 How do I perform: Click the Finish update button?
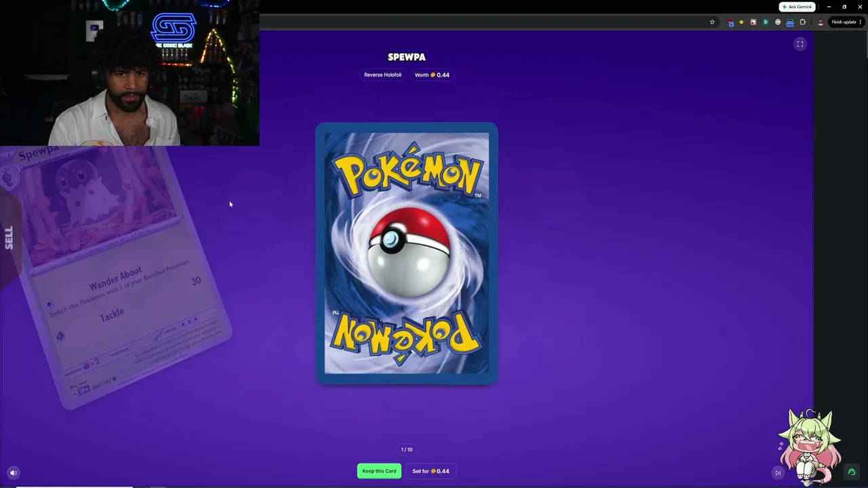(844, 22)
